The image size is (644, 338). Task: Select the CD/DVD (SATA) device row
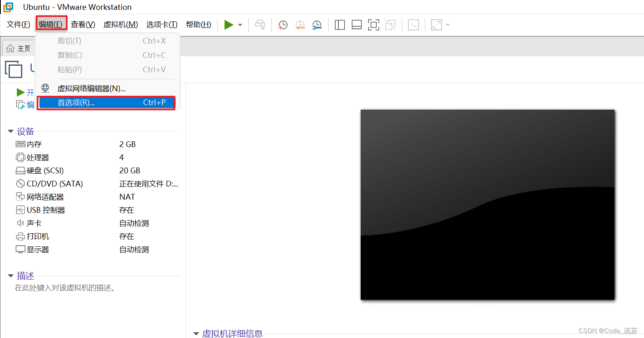97,184
